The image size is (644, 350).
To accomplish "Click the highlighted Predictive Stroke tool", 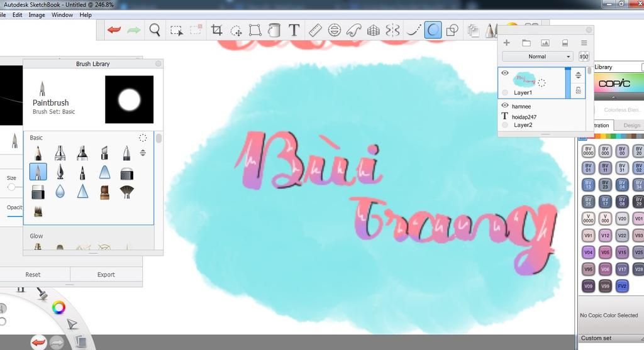I will tap(433, 30).
